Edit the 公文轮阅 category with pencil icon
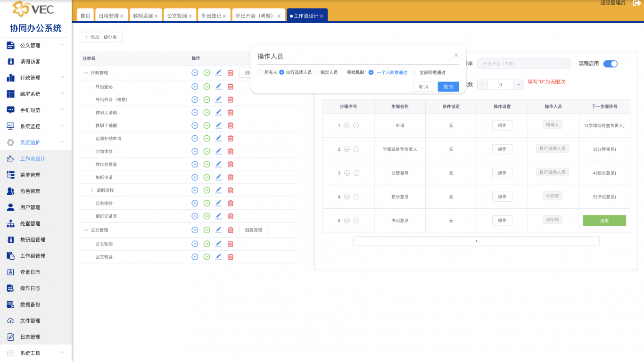The width and height of the screenshot is (644, 361). tap(218, 244)
